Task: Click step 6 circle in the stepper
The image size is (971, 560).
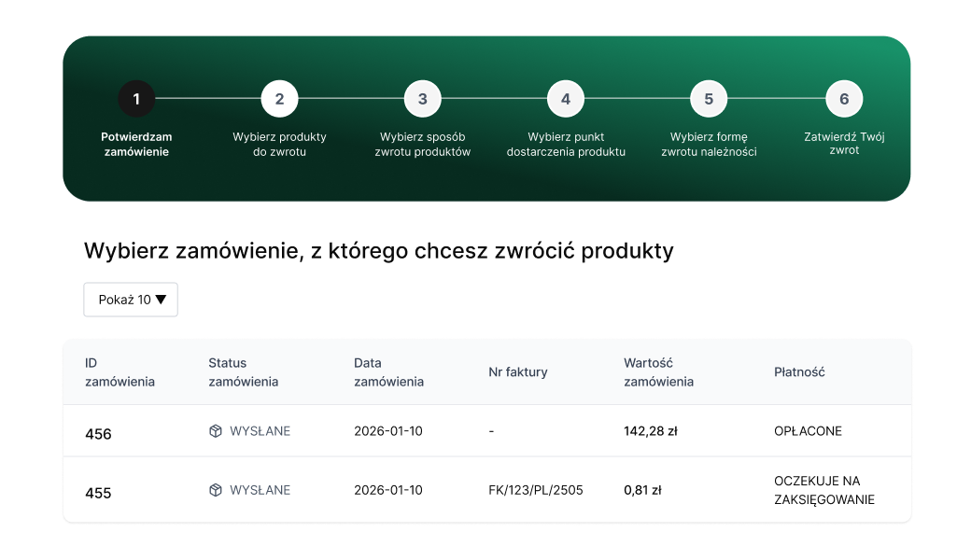Action: pos(844,99)
